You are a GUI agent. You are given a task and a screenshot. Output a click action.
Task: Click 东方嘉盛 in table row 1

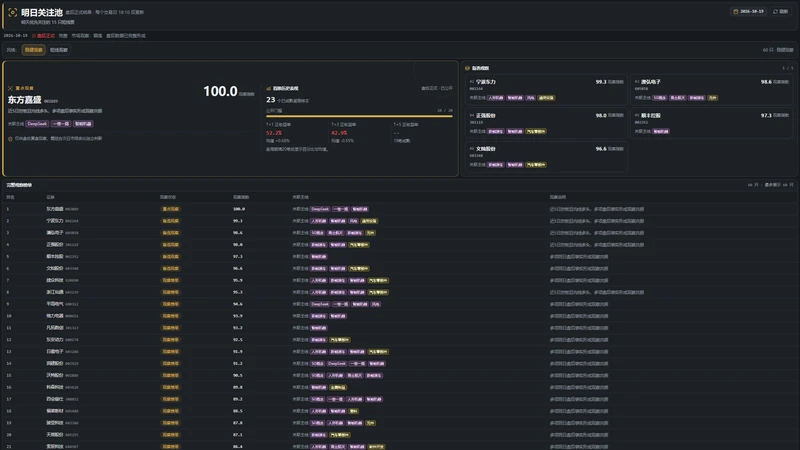pyautogui.click(x=55, y=209)
